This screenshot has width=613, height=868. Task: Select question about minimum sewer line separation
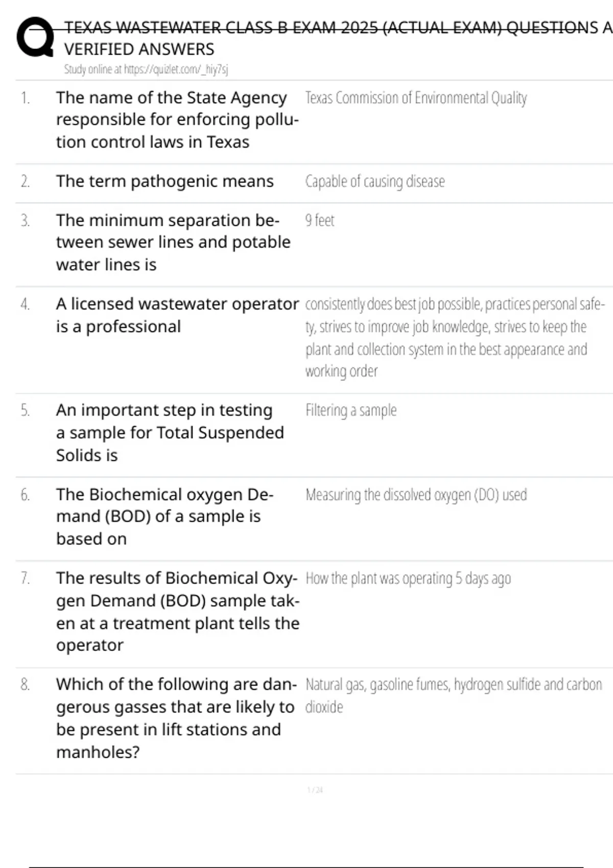point(173,243)
